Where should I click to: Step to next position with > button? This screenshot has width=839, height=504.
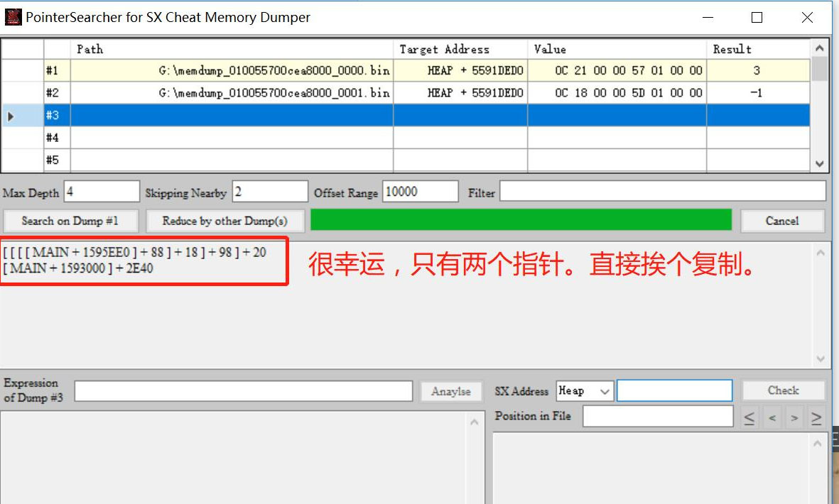[794, 418]
